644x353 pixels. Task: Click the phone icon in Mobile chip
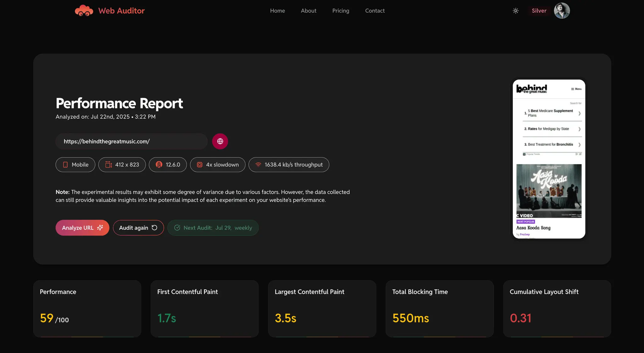click(65, 165)
